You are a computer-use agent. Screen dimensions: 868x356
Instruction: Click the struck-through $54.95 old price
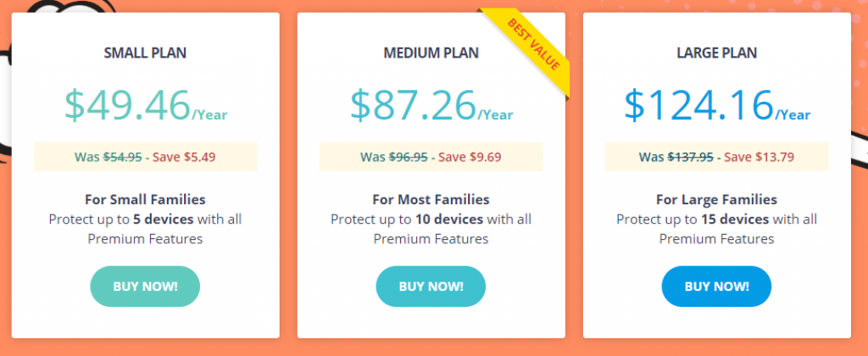(x=122, y=157)
